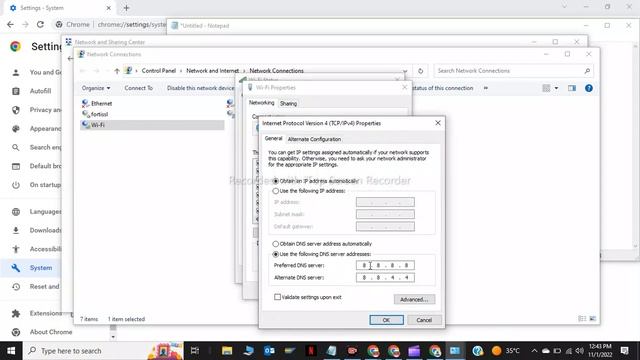Confirm IPv4 properties with OK

pyautogui.click(x=387, y=320)
